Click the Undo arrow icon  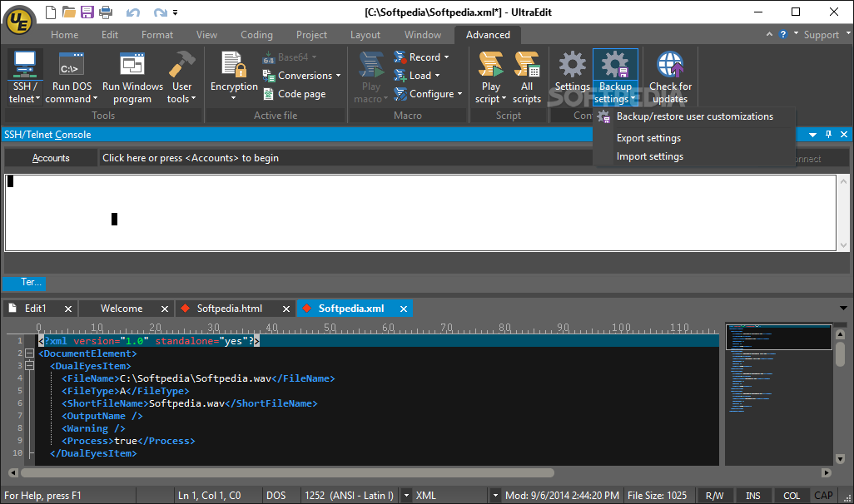(x=133, y=12)
